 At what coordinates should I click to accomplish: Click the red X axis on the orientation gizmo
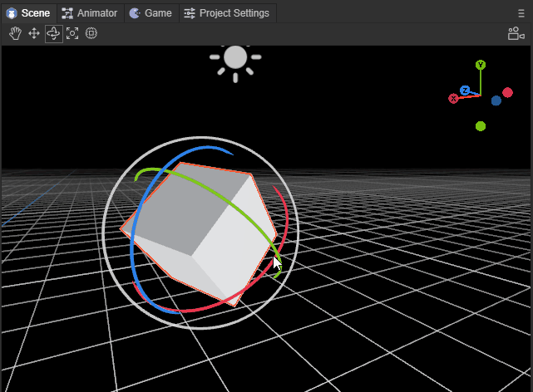click(x=454, y=99)
